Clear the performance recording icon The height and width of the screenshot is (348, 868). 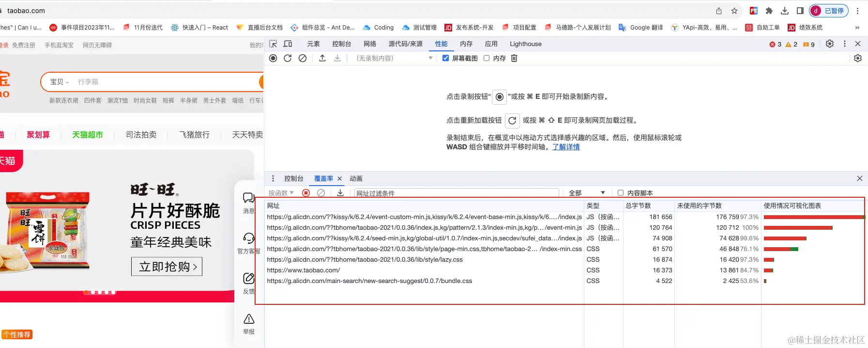coord(303,58)
